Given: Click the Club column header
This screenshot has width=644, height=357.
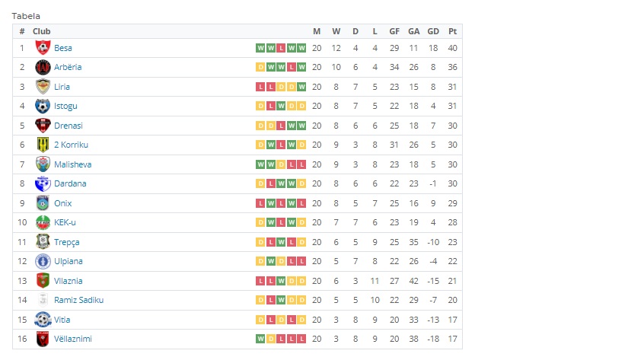Looking at the screenshot, I should tap(41, 31).
